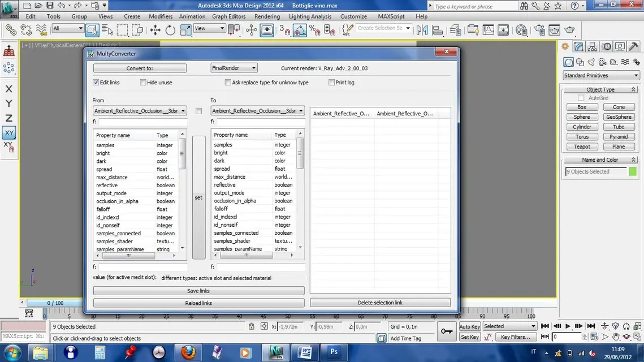The height and width of the screenshot is (362, 644).
Task: Open the From material type dropdown
Action: tap(140, 110)
